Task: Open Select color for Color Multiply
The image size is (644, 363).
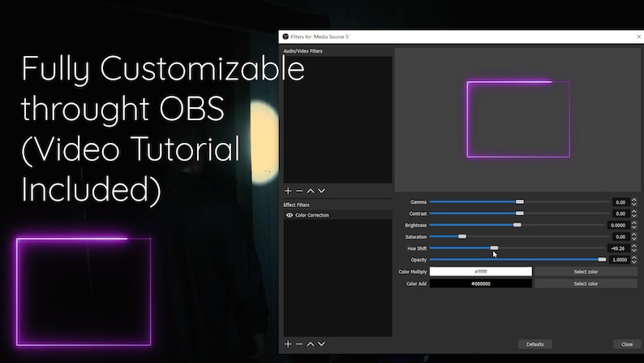Action: pos(586,271)
